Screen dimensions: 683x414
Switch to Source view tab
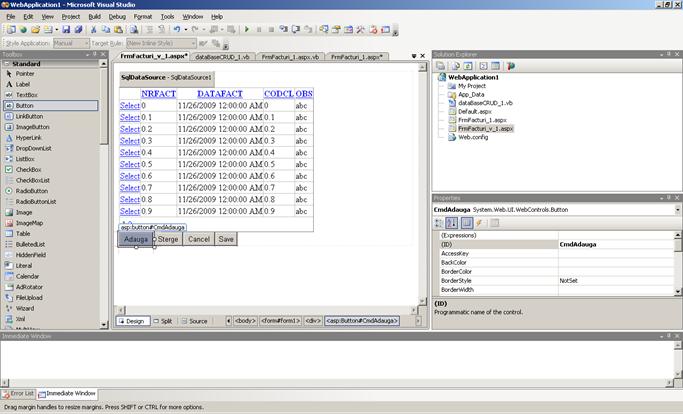tap(194, 321)
